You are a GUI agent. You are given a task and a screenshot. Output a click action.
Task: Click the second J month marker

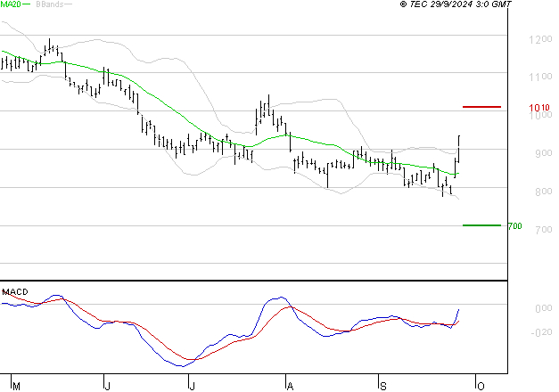pos(193,387)
